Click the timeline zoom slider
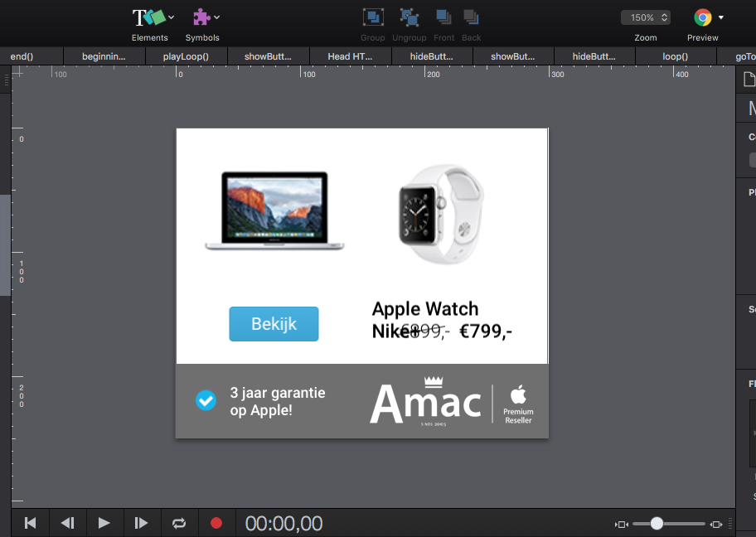This screenshot has height=537, width=756. tap(668, 524)
